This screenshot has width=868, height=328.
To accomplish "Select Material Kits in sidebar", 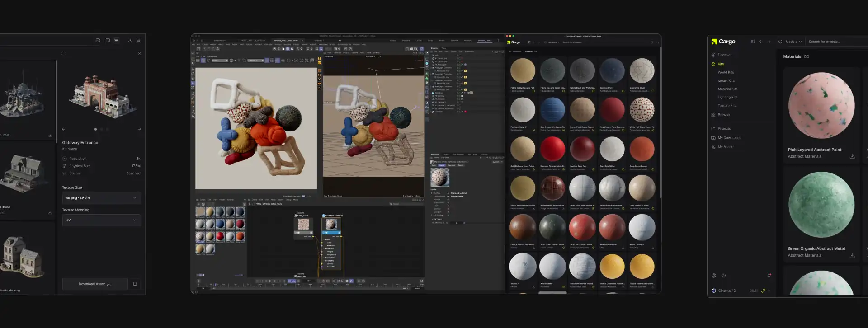I will pyautogui.click(x=727, y=89).
